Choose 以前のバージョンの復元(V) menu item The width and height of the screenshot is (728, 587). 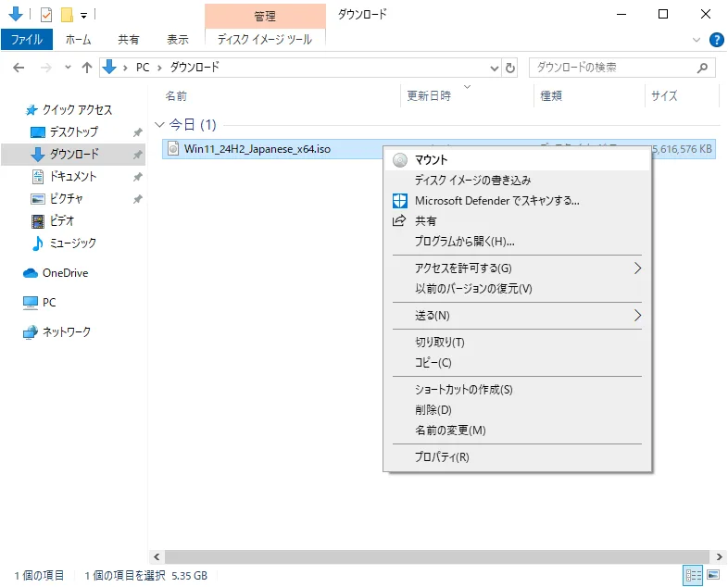click(x=517, y=289)
